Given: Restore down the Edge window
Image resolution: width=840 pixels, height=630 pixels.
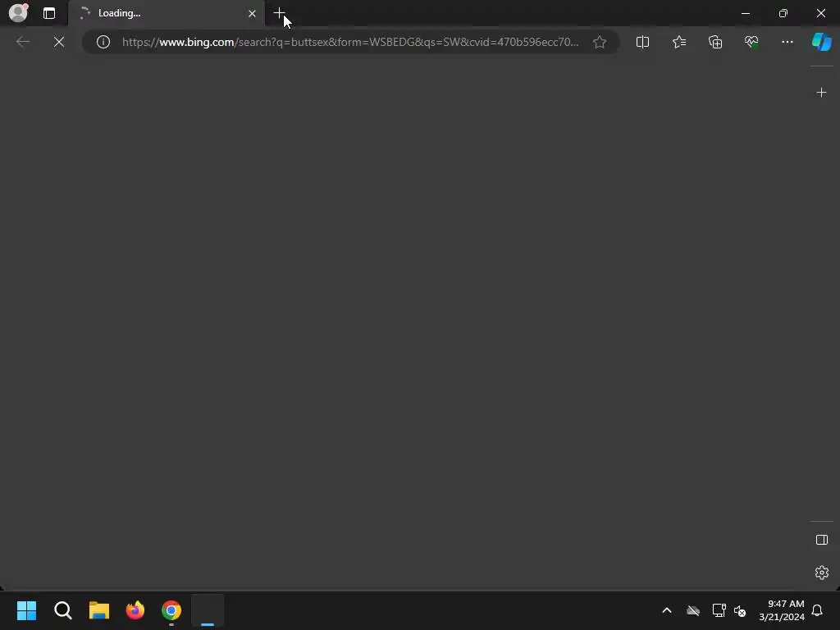Looking at the screenshot, I should 783,13.
